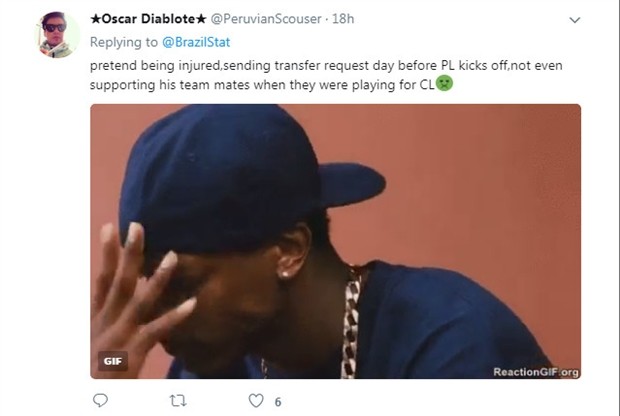Open the @BrazilStat profile link
Viewport: 620px width, 416px height.
coord(190,42)
